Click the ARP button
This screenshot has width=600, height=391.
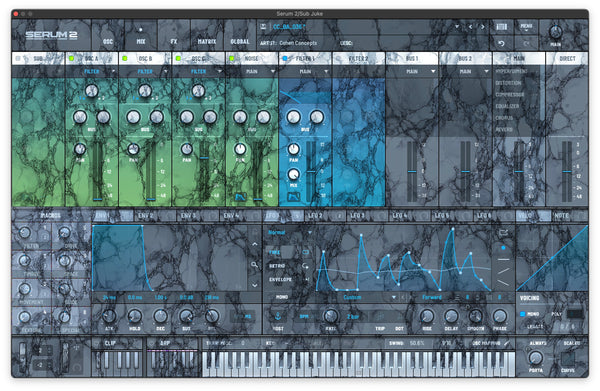(165, 343)
